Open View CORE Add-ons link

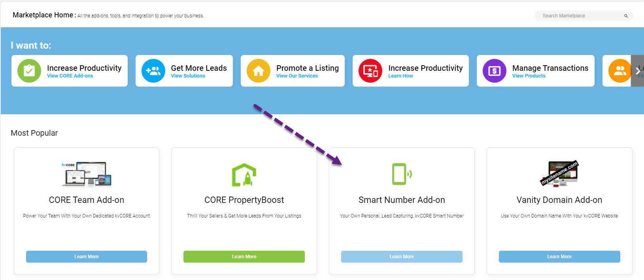tap(70, 76)
